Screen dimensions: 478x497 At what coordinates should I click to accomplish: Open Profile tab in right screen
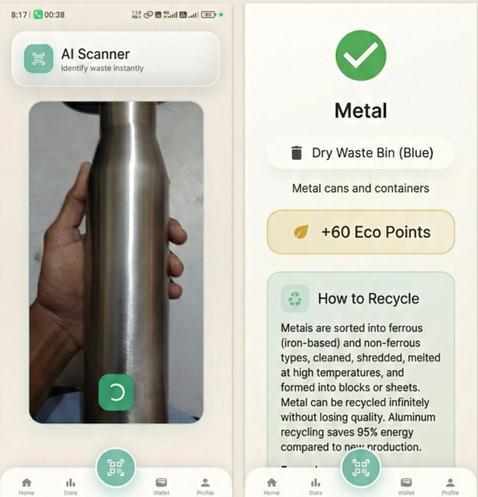[x=450, y=486]
